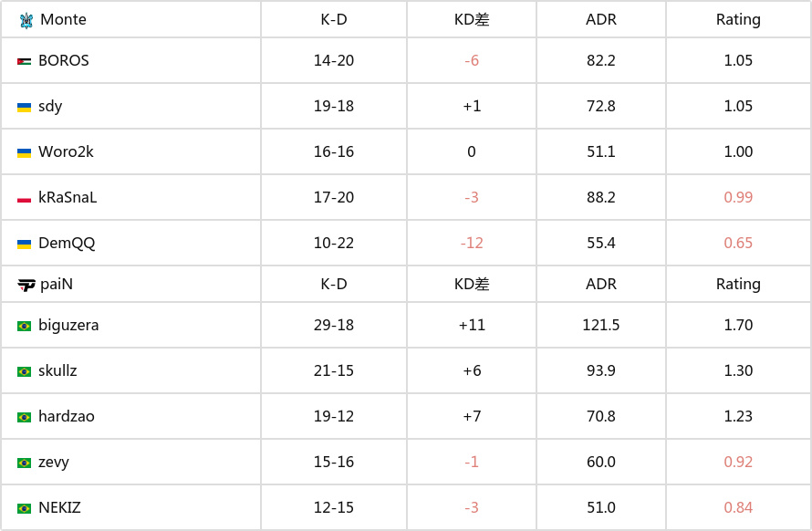The width and height of the screenshot is (812, 531).
Task: Click the Monte team logo icon
Action: pos(26,20)
